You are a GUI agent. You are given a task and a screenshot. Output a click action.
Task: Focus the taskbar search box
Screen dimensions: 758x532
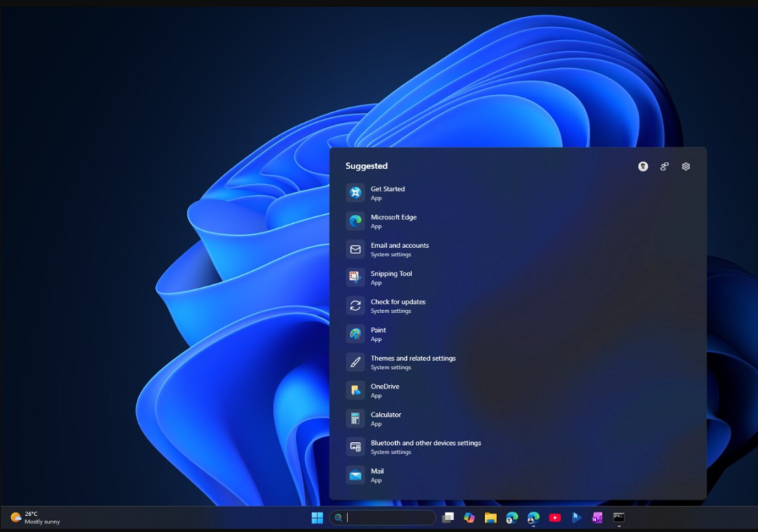[x=383, y=517]
